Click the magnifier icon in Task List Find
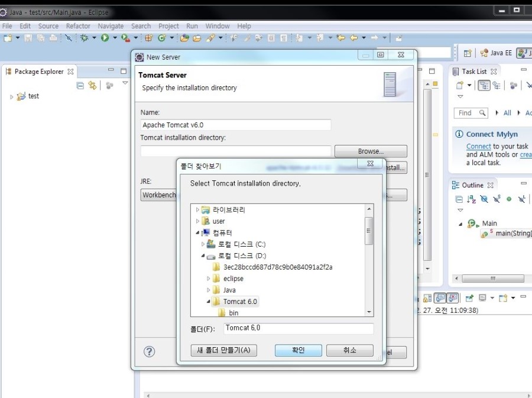 (482, 113)
